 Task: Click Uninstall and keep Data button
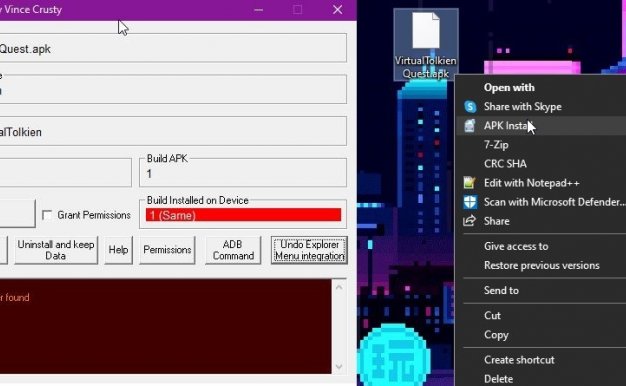tap(56, 250)
